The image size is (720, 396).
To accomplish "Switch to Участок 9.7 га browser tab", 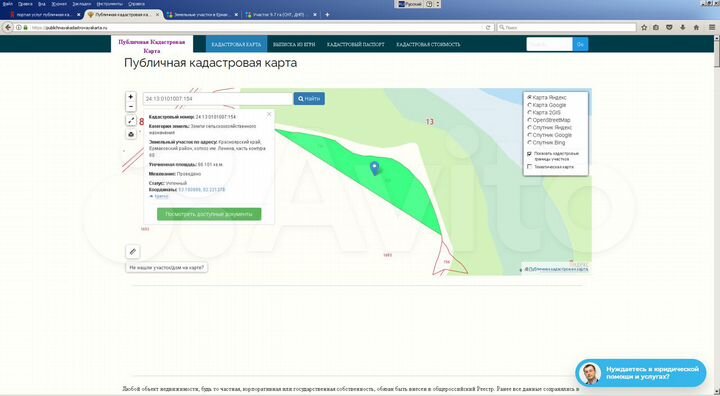I will tap(281, 15).
